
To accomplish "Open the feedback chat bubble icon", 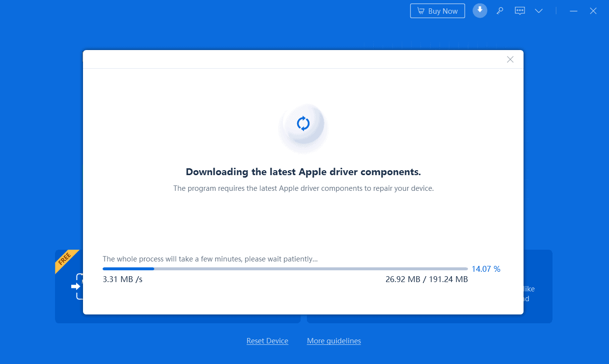I will (520, 11).
